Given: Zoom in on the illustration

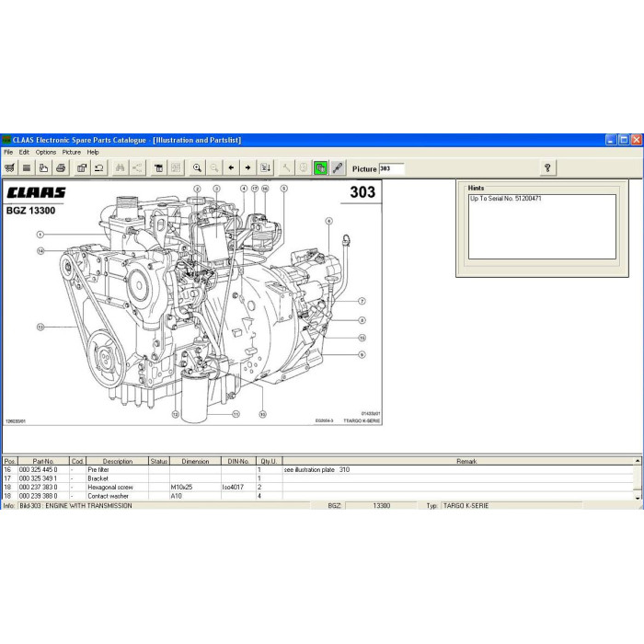Looking at the screenshot, I should (x=197, y=168).
